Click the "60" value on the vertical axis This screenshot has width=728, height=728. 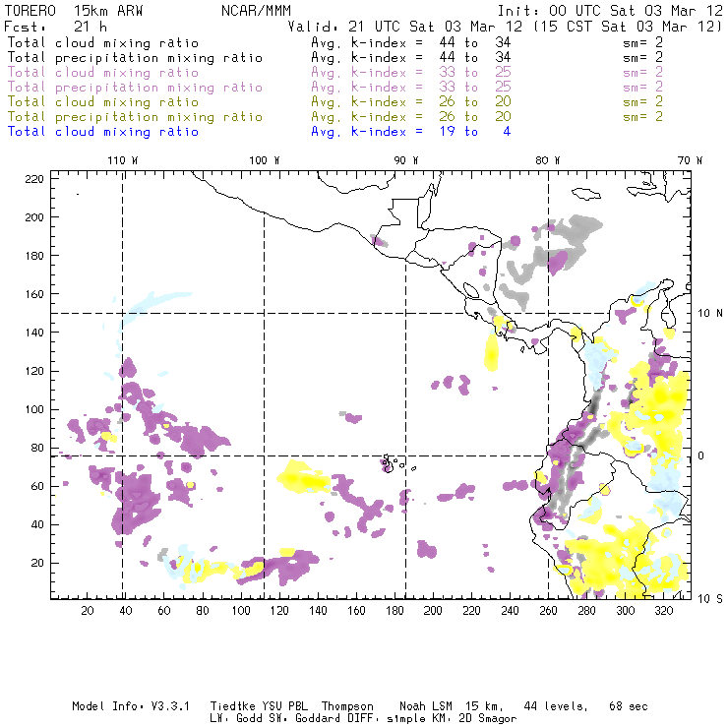[37, 487]
